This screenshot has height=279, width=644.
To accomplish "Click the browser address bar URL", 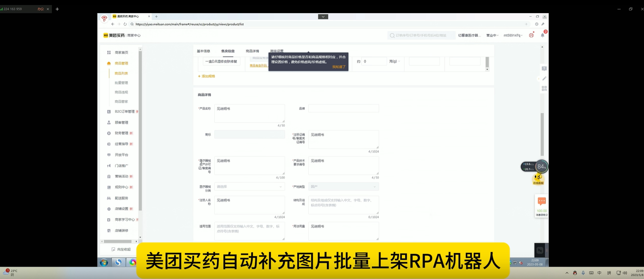I will pos(190,24).
